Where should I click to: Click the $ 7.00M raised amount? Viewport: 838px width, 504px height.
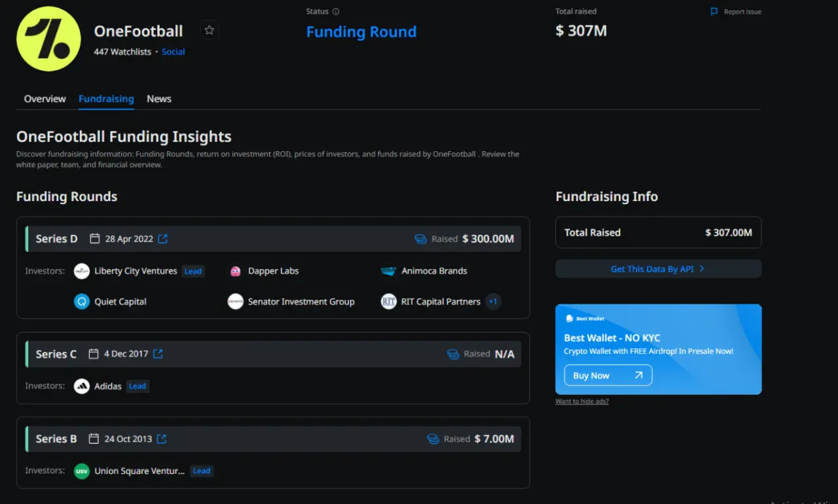(494, 439)
